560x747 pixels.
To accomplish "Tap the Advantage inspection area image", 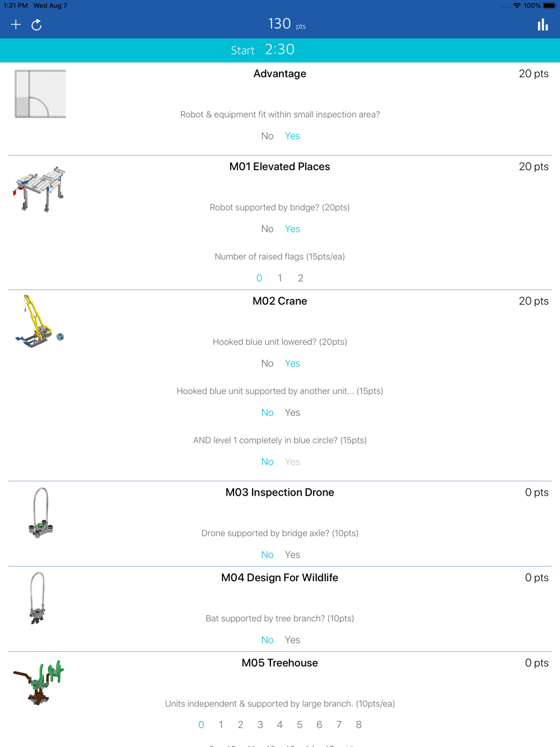I will (x=40, y=94).
